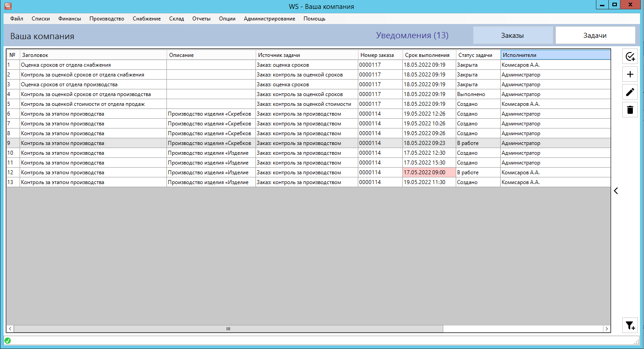Click the add task with checkmark icon
644x349 pixels.
pyautogui.click(x=630, y=56)
